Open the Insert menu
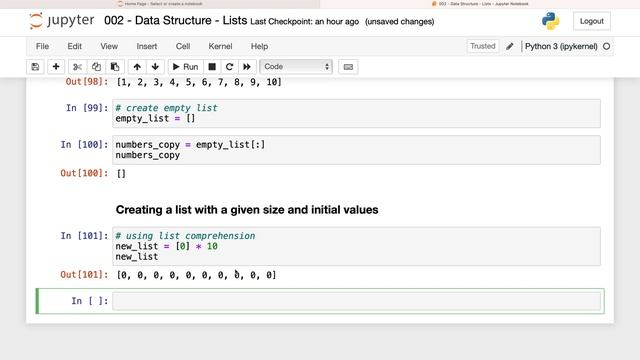This screenshot has width=640, height=360. [x=147, y=46]
